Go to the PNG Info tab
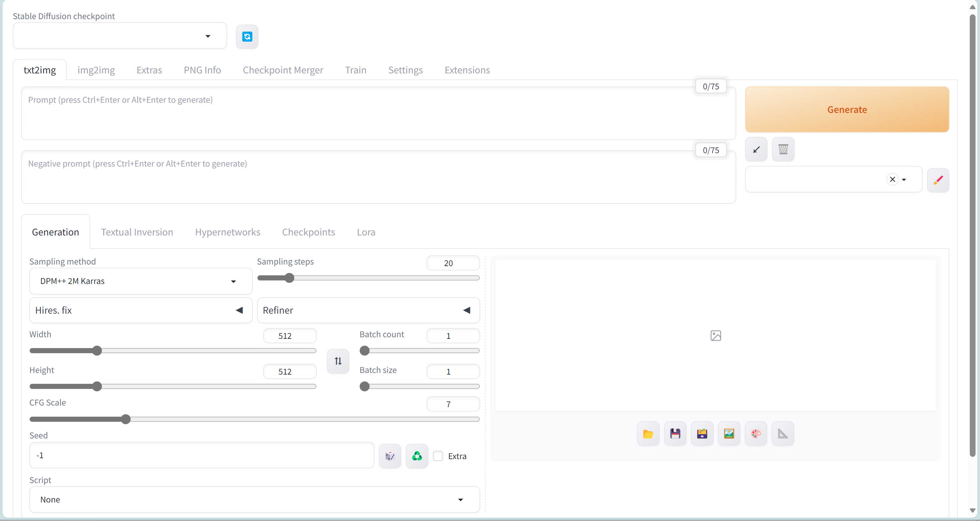This screenshot has width=980, height=521. click(x=202, y=70)
